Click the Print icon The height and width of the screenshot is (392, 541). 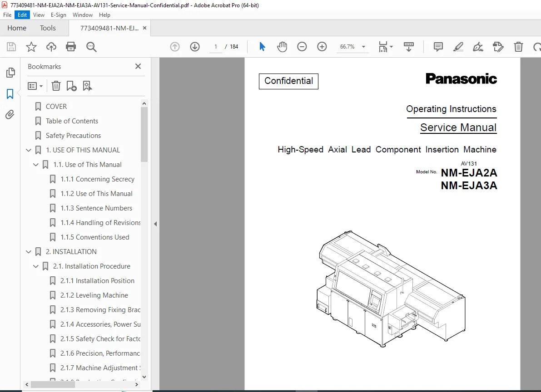pyautogui.click(x=71, y=47)
